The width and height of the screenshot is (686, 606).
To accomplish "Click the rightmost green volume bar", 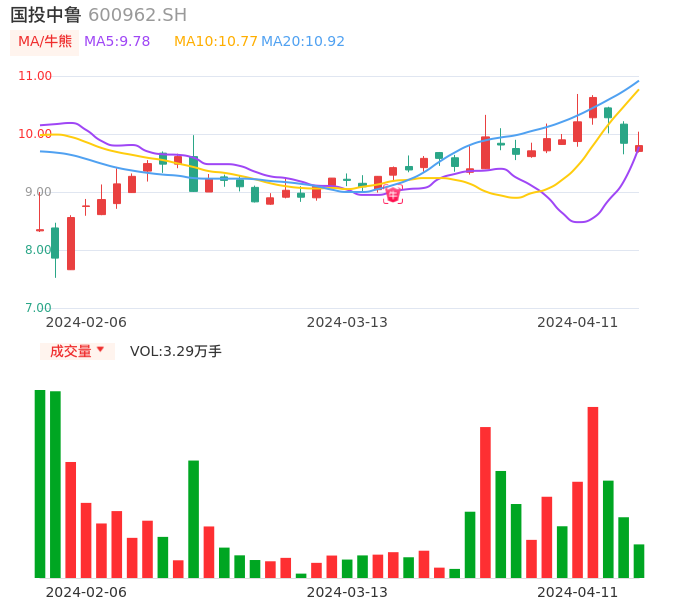I will [639, 561].
